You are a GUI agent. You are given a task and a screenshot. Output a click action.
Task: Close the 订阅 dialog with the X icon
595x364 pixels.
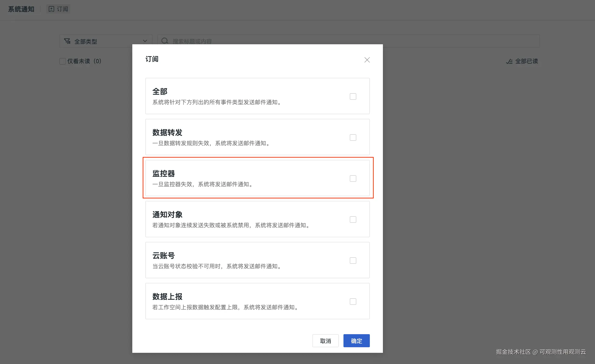click(x=367, y=60)
